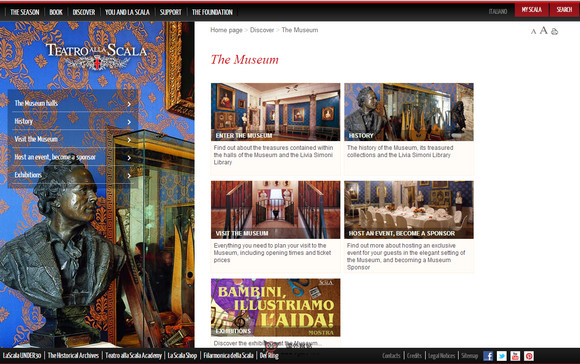Select Exhibitions in the sidebar menu
This screenshot has height=364, width=580.
tap(28, 175)
